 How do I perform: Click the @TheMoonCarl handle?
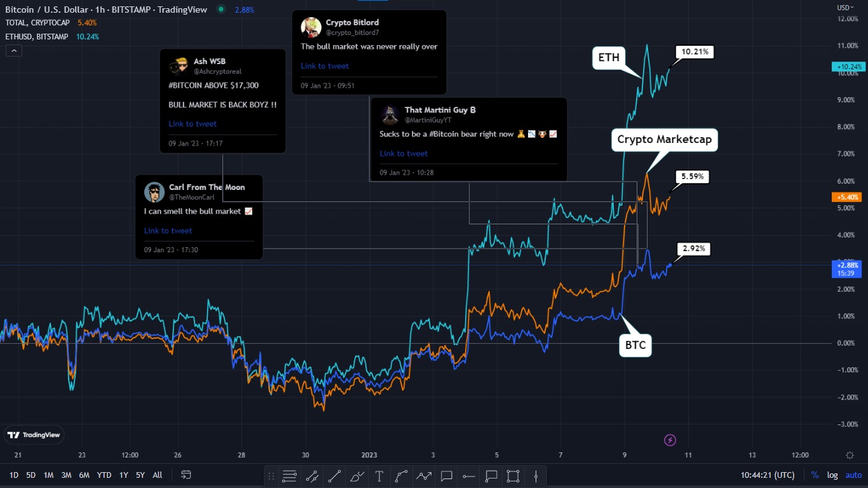(191, 198)
